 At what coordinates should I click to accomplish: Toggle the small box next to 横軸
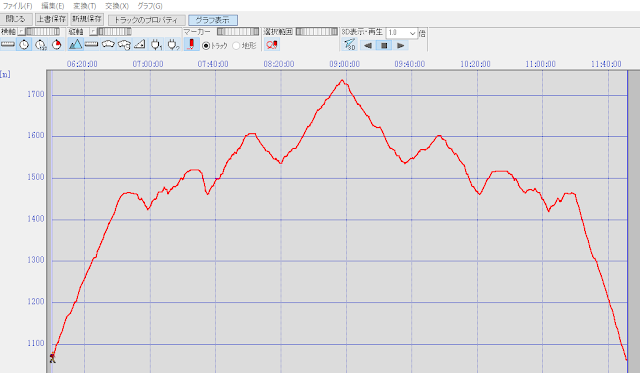(21, 32)
